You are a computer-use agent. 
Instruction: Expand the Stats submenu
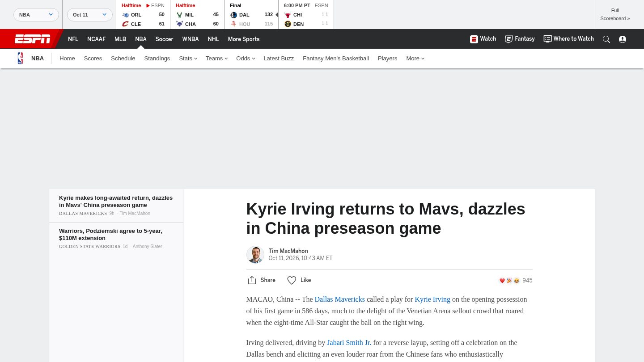pos(188,59)
